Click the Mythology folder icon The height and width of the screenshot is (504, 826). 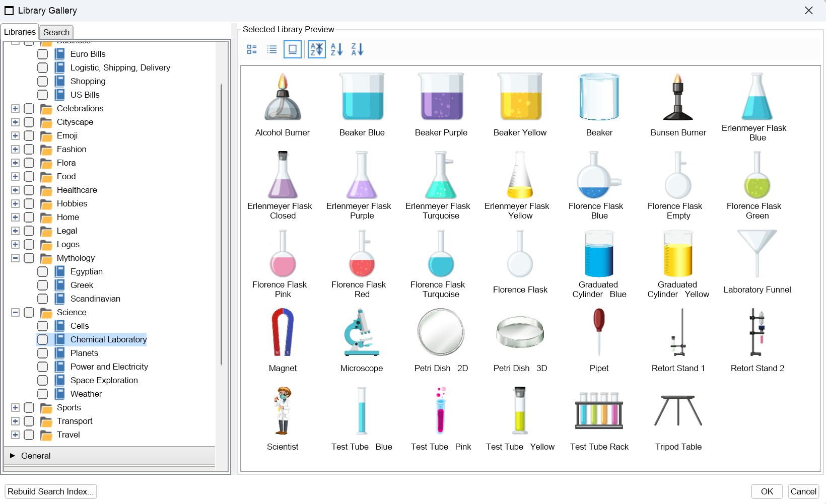(x=46, y=258)
